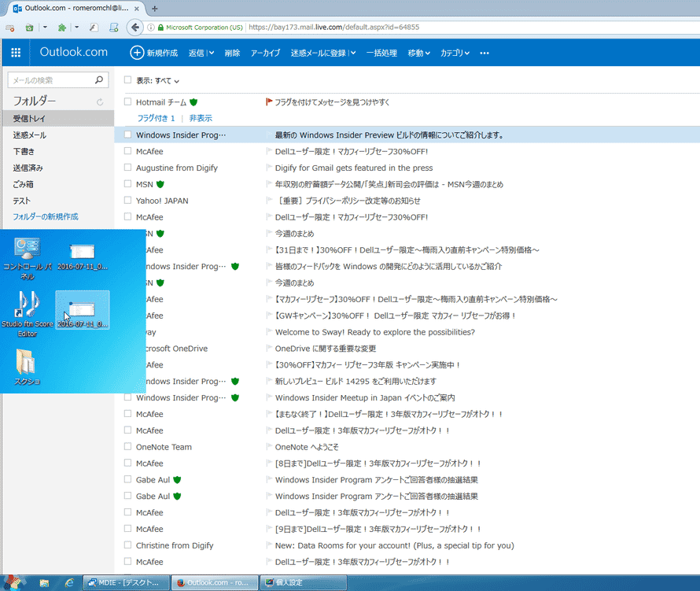Click the red flag on the Hotmail チーム message

[269, 102]
